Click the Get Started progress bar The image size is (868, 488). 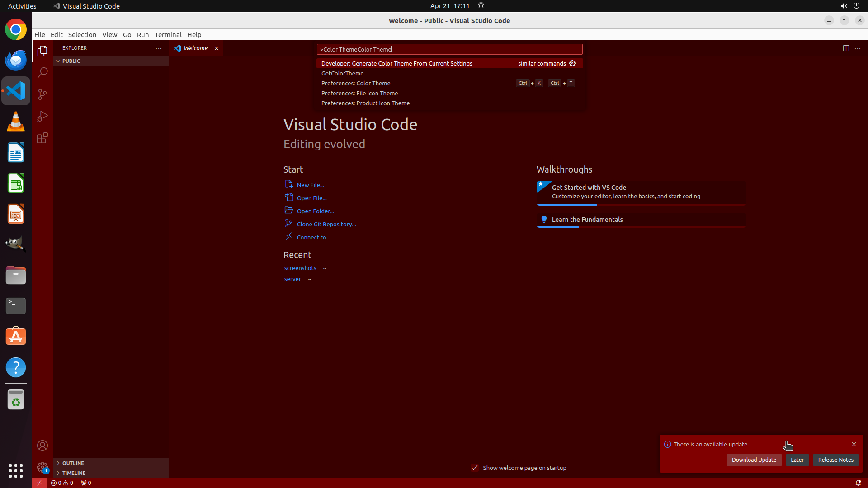(641, 205)
